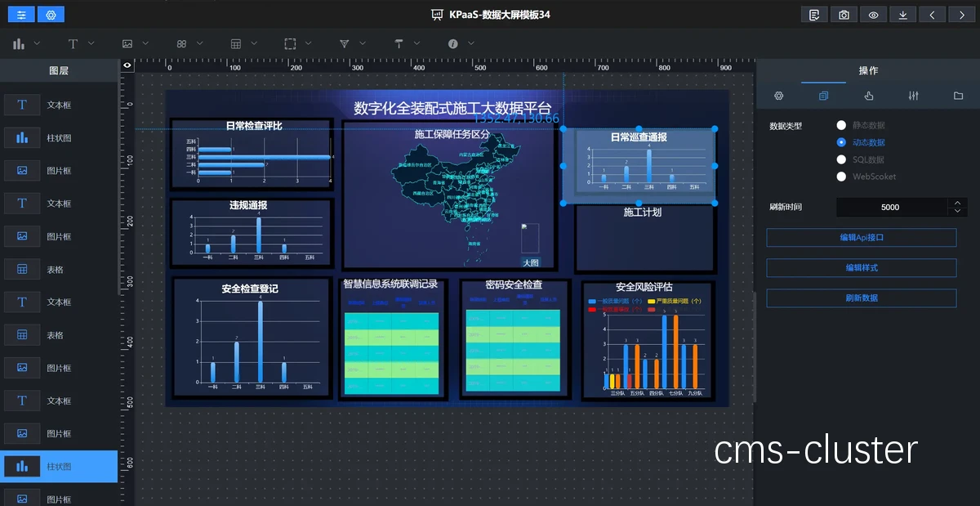Select the 安全风险评估 chart on canvas
Screen dimensions: 980x506
click(x=648, y=341)
